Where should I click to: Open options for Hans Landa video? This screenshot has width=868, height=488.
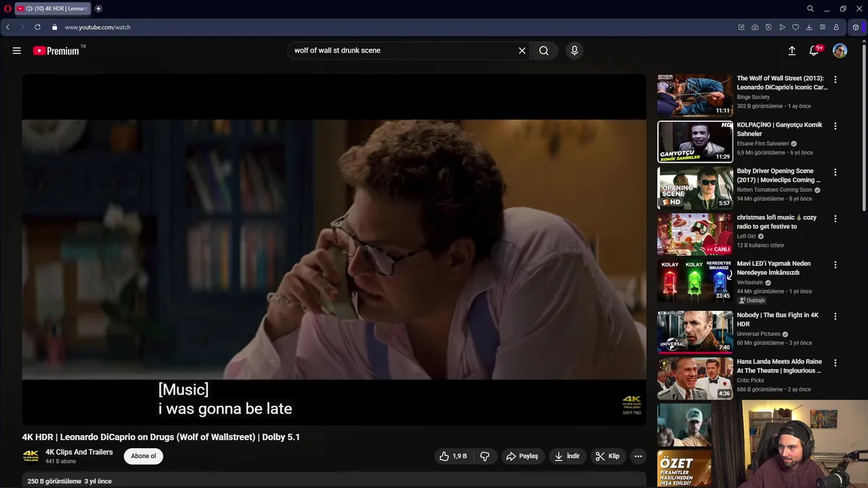pos(835,363)
